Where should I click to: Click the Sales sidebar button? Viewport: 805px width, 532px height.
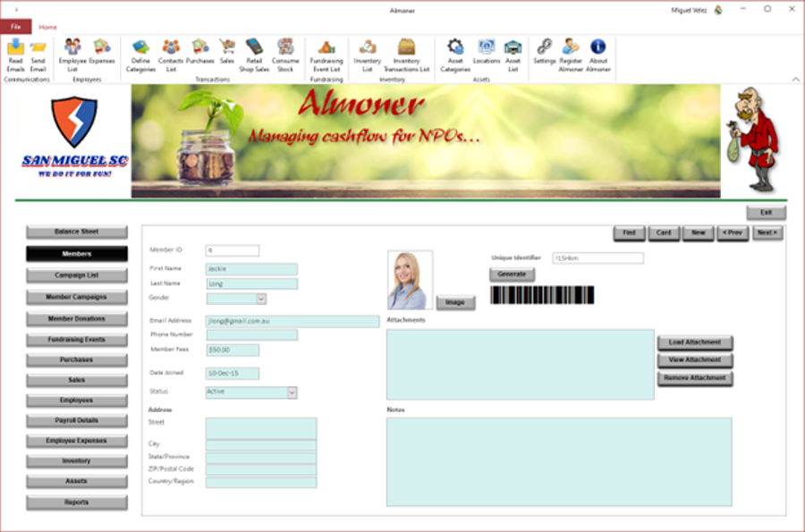pos(77,380)
